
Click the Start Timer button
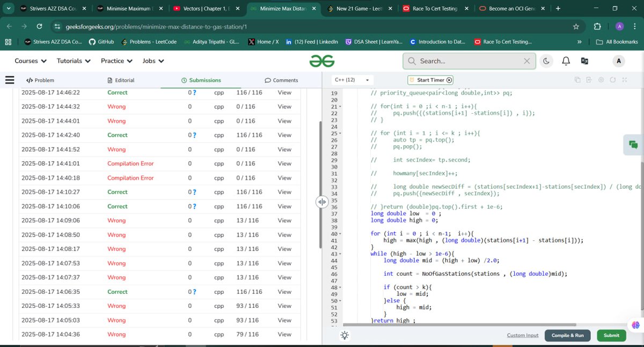430,80
